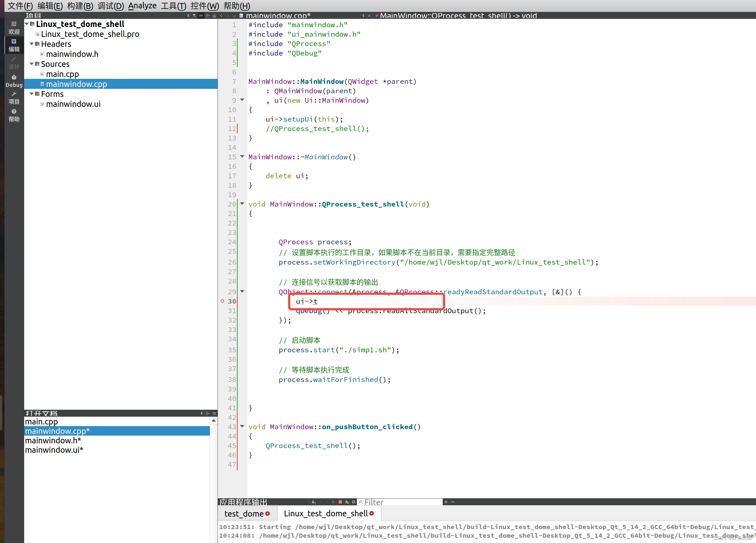Screen dimensions: 756x543
Task: Switch to 编辑 (Edit) mode
Action: click(x=14, y=45)
